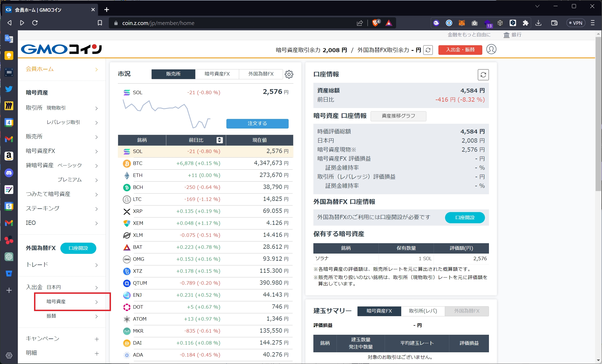Open the user profile icon

click(x=491, y=49)
